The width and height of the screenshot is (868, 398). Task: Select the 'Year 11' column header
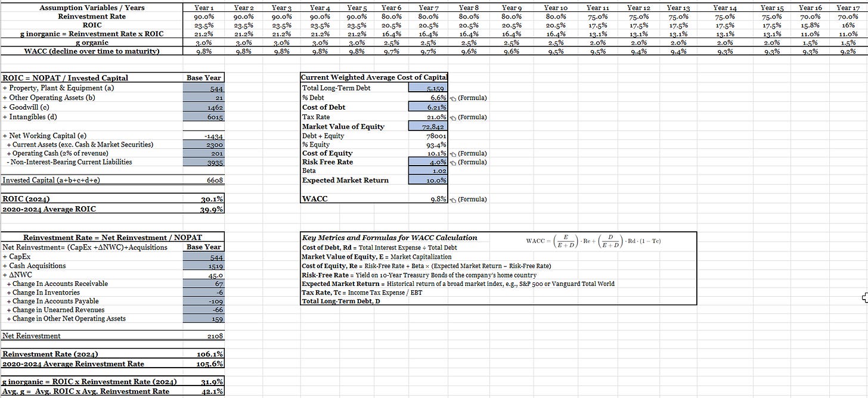[597, 8]
